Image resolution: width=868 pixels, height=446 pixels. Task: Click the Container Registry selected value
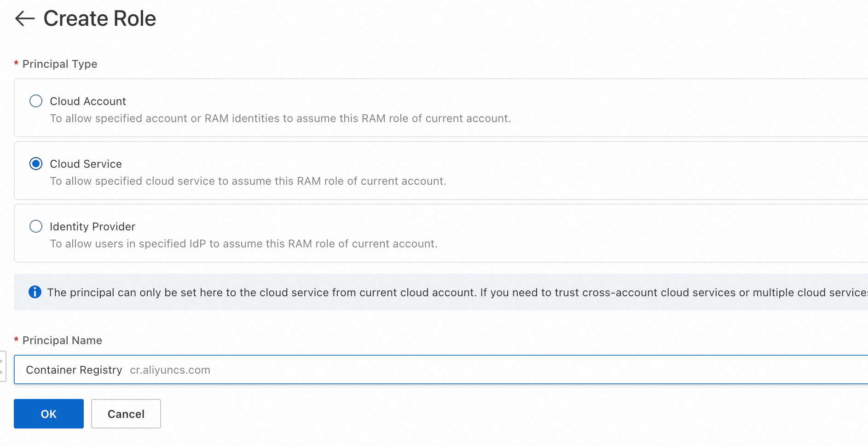[x=74, y=370]
